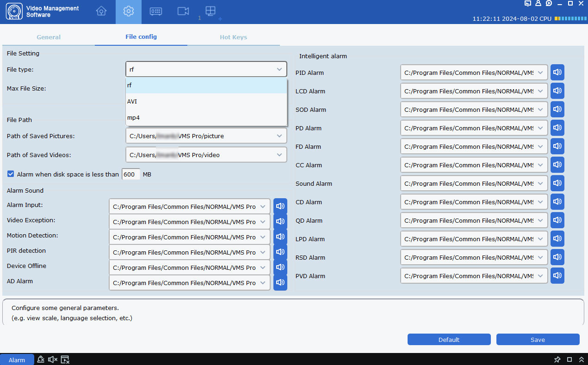
Task: Click the Save button
Action: coord(538,339)
